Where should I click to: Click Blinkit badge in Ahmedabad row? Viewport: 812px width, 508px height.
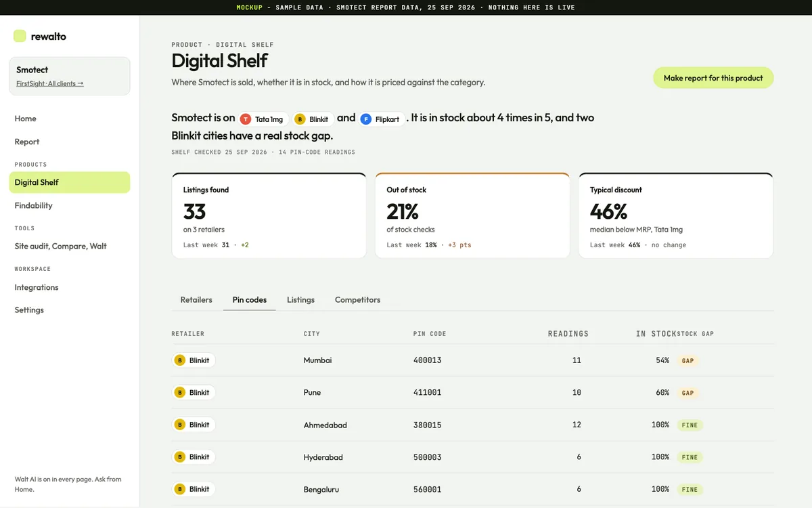(194, 425)
